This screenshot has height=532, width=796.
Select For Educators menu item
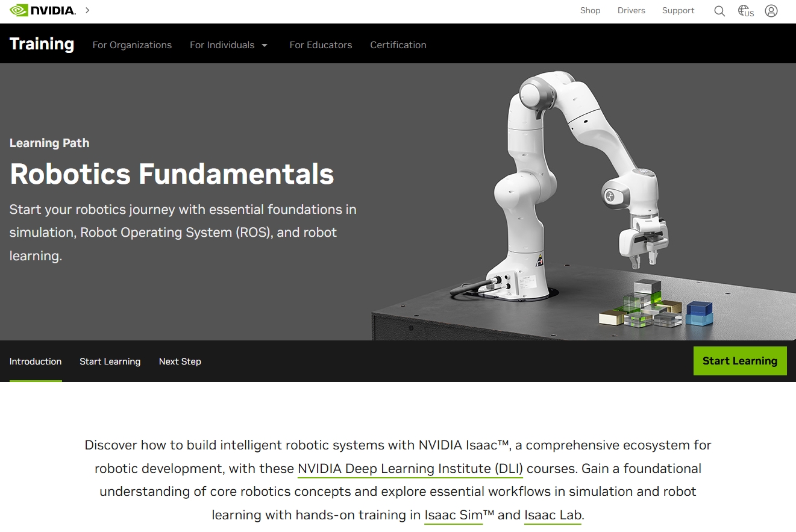click(x=321, y=45)
